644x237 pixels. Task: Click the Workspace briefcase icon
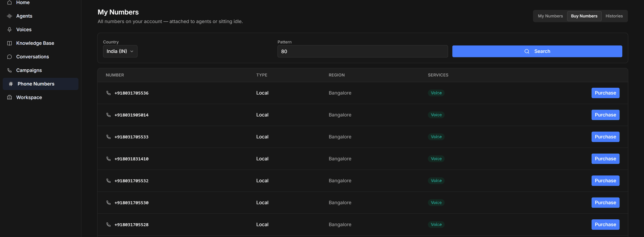(x=9, y=97)
